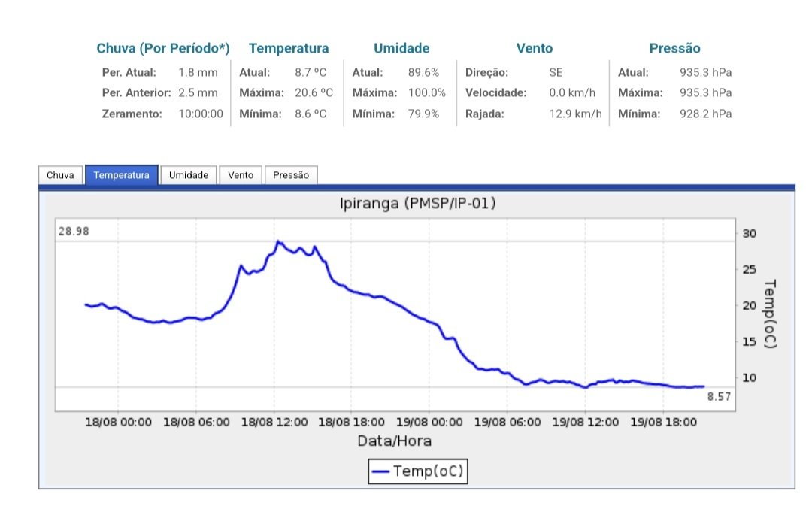Click the 19/08 00:00 axis label
812x518 pixels.
point(429,423)
